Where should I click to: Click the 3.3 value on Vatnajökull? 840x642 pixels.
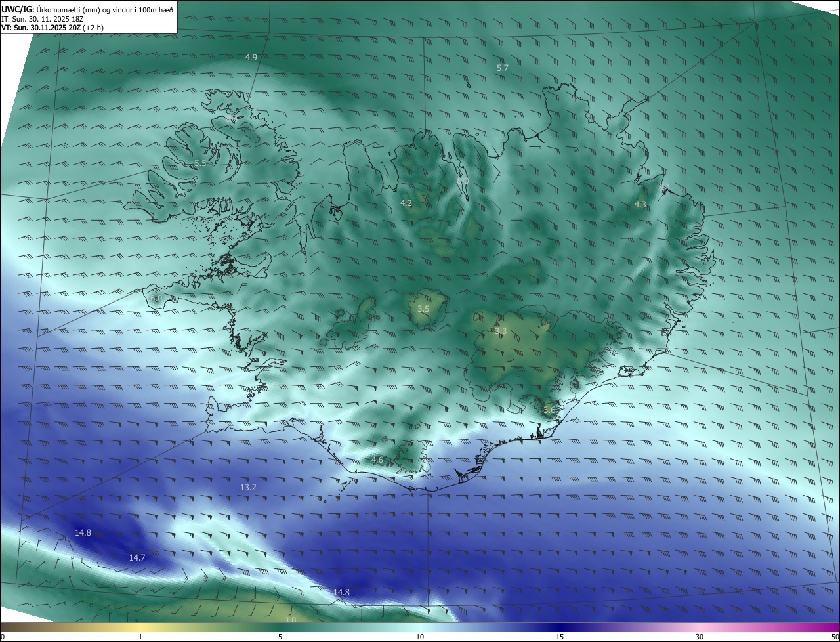(x=501, y=332)
